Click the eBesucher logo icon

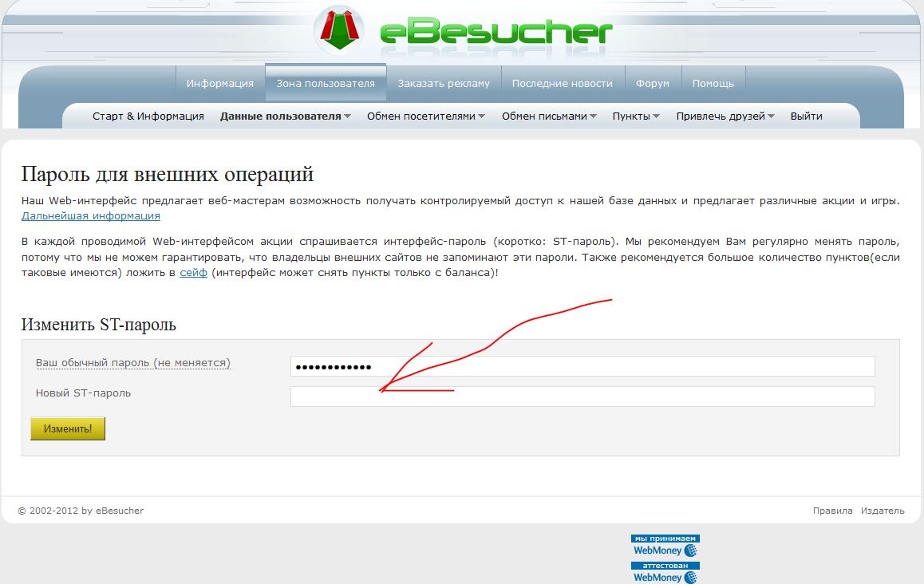click(339, 30)
